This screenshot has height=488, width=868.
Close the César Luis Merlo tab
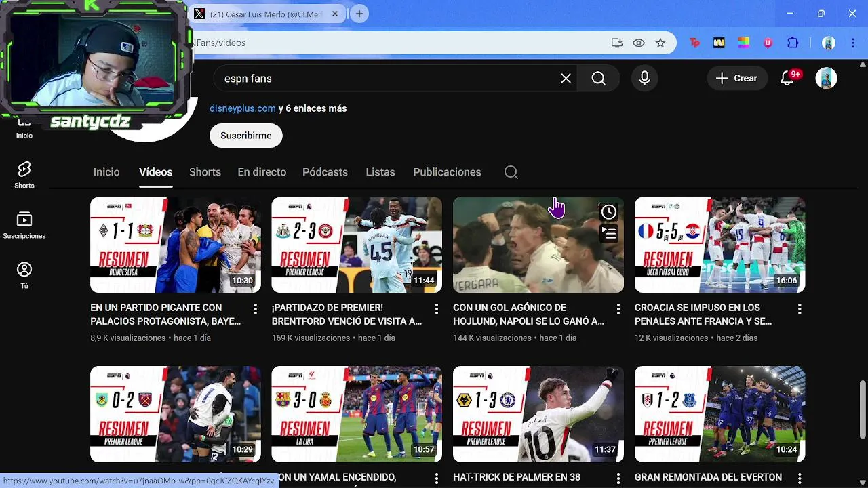click(335, 14)
